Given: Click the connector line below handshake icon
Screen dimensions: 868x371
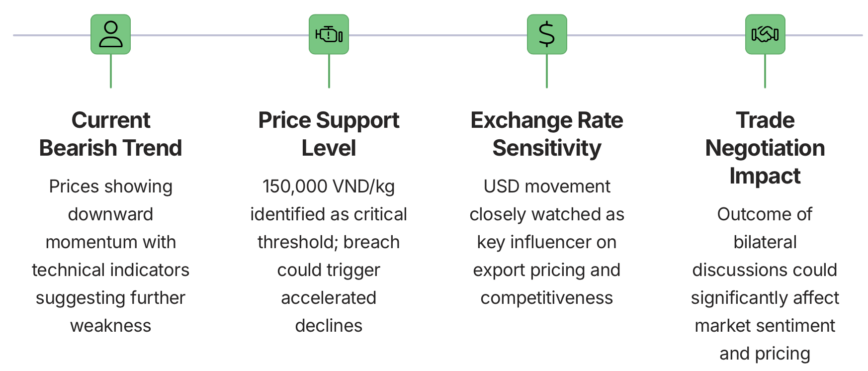Looking at the screenshot, I should point(765,71).
